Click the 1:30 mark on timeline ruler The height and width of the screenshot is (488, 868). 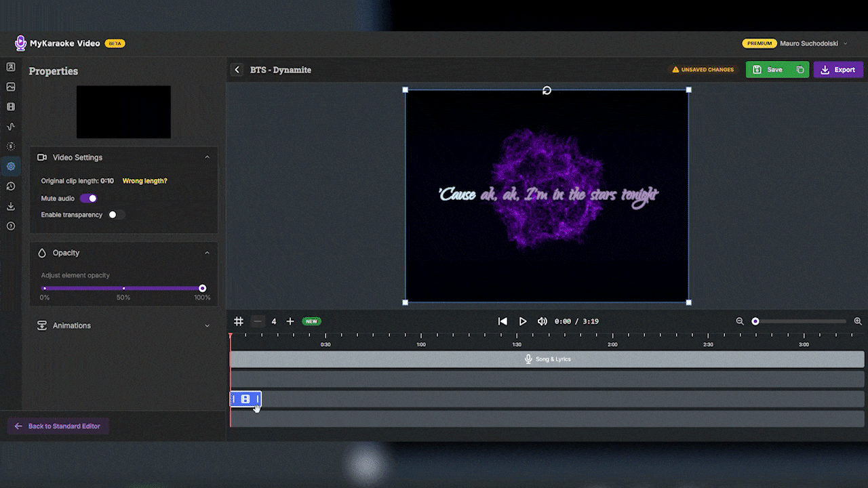click(516, 344)
